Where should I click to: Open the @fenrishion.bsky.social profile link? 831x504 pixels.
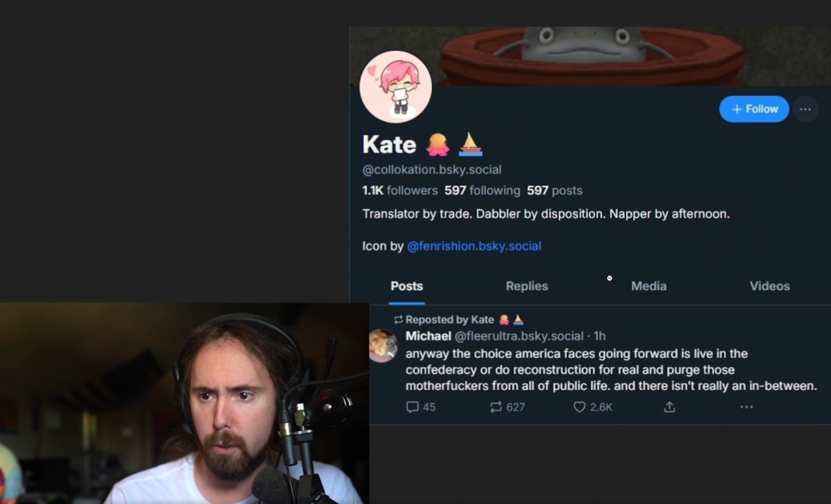[474, 246]
